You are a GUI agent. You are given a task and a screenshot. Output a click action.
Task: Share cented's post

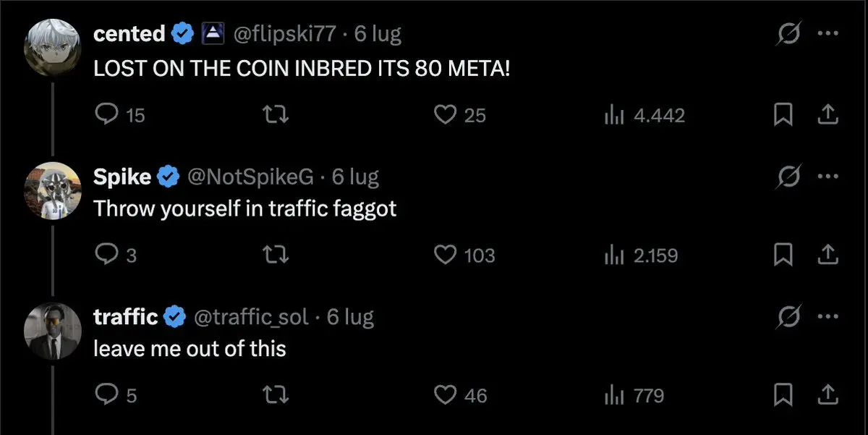click(827, 114)
